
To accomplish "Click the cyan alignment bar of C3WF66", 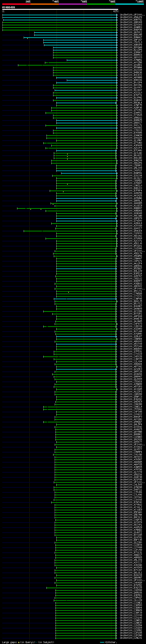I will coord(85,299).
